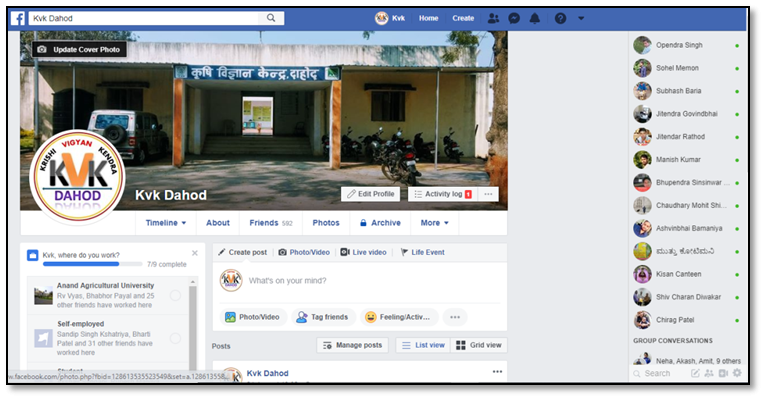Switch posts to Grid view
764x399 pixels.
(478, 345)
